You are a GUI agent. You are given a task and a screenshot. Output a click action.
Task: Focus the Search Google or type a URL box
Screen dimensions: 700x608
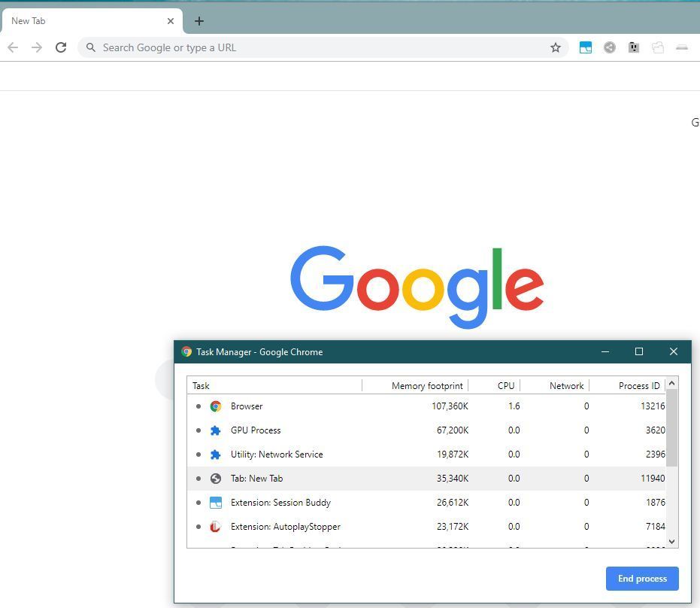click(323, 47)
